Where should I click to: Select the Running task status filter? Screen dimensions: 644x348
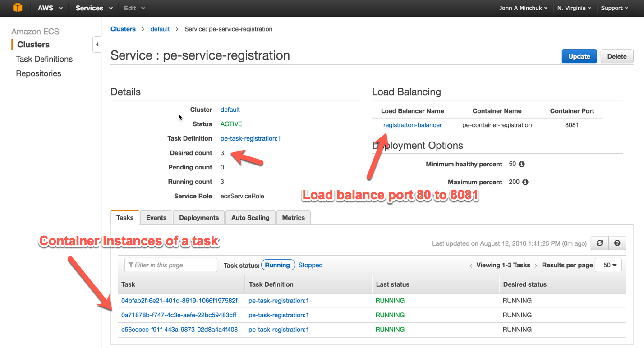278,265
